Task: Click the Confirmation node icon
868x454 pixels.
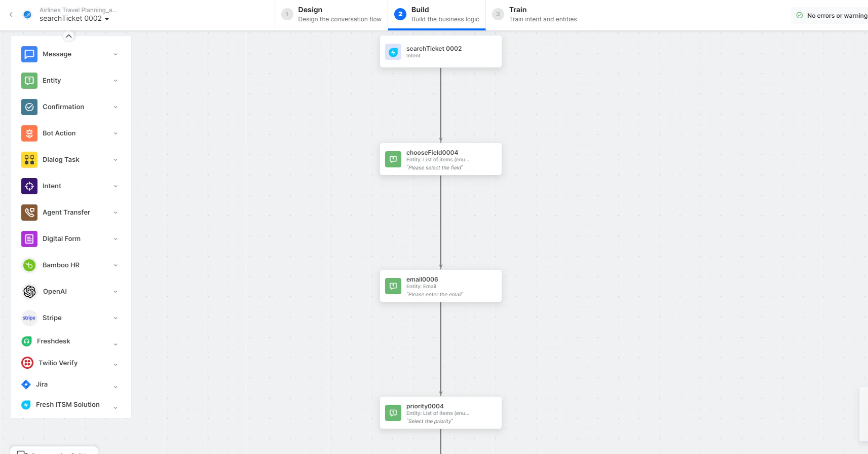Action: (x=29, y=107)
